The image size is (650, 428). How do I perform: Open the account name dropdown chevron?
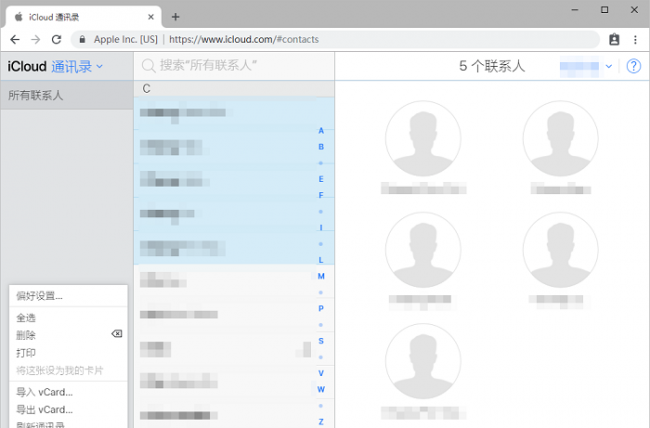609,66
